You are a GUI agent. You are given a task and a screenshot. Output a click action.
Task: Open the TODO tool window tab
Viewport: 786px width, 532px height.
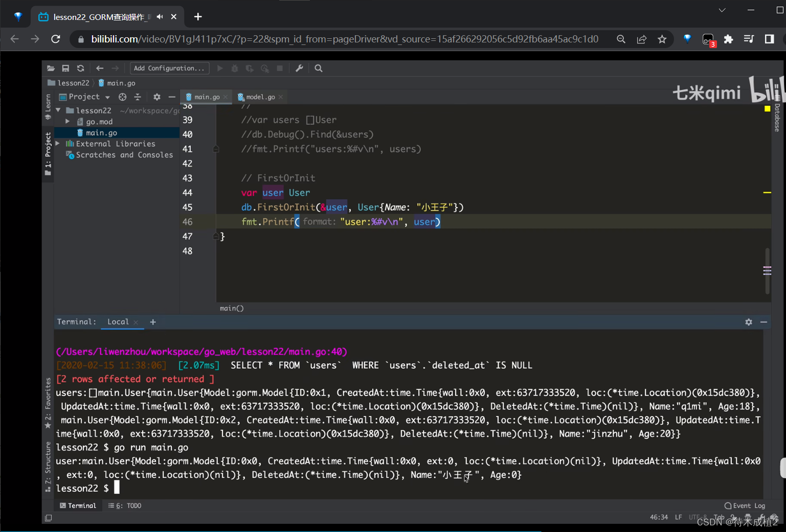(x=125, y=506)
